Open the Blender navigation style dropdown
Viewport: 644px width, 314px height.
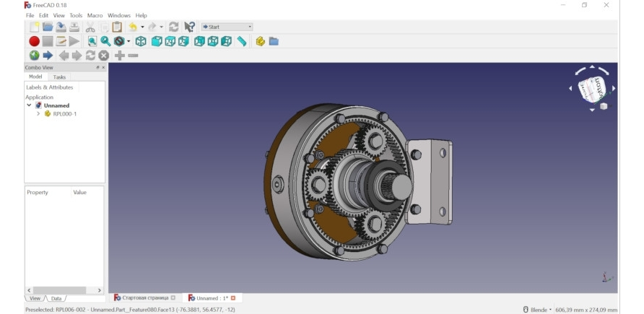pyautogui.click(x=538, y=310)
